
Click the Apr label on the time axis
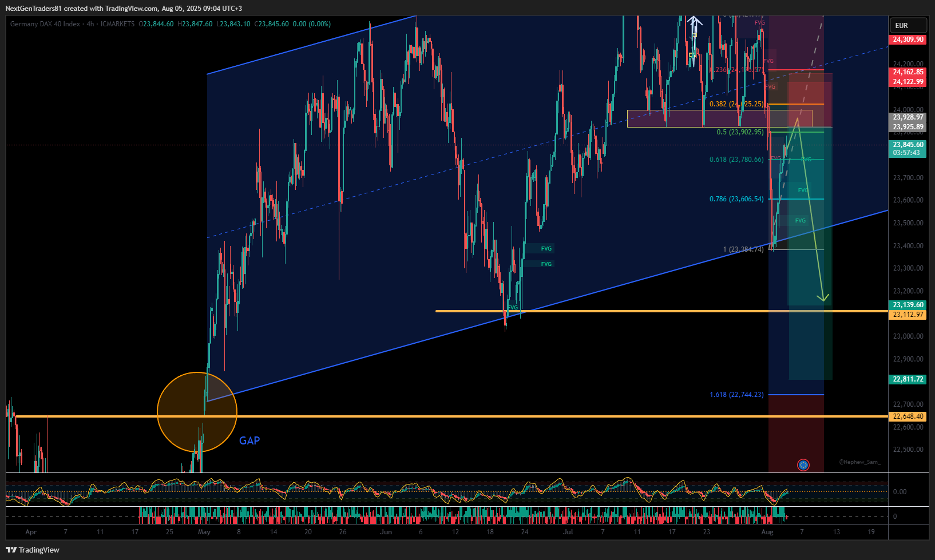pyautogui.click(x=31, y=532)
